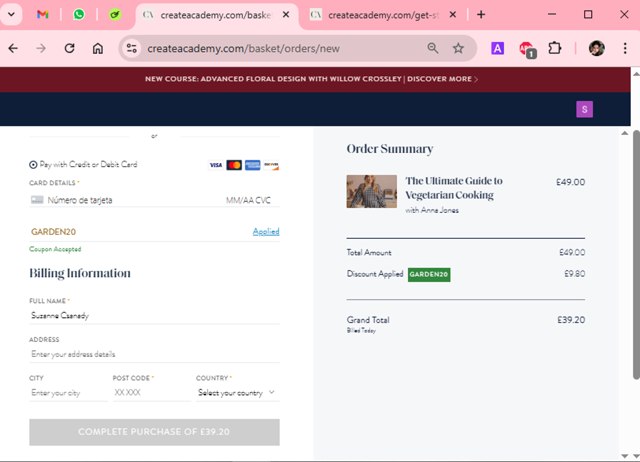Open a new browser tab
The image size is (640, 462).
(x=481, y=15)
